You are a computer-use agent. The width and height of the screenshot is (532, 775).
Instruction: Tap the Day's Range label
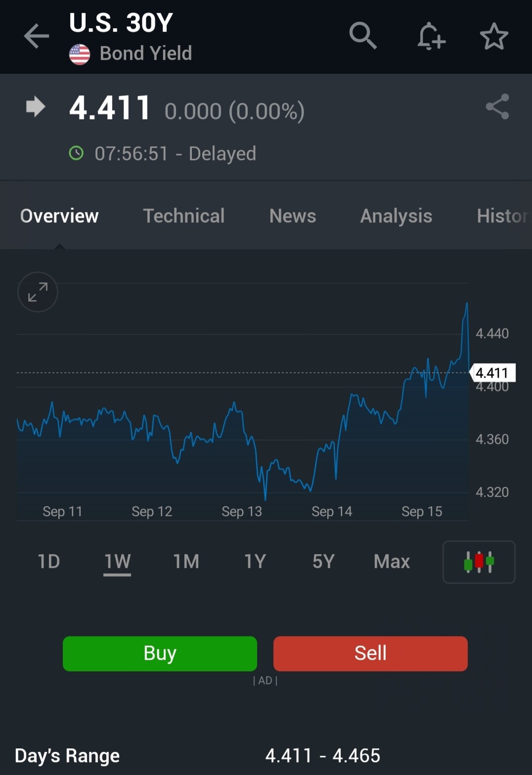tap(67, 756)
